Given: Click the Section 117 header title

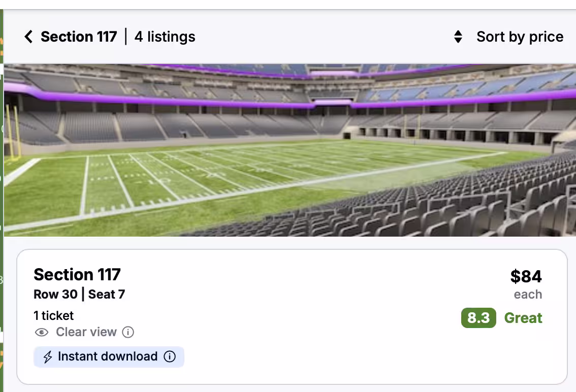Looking at the screenshot, I should tap(79, 37).
